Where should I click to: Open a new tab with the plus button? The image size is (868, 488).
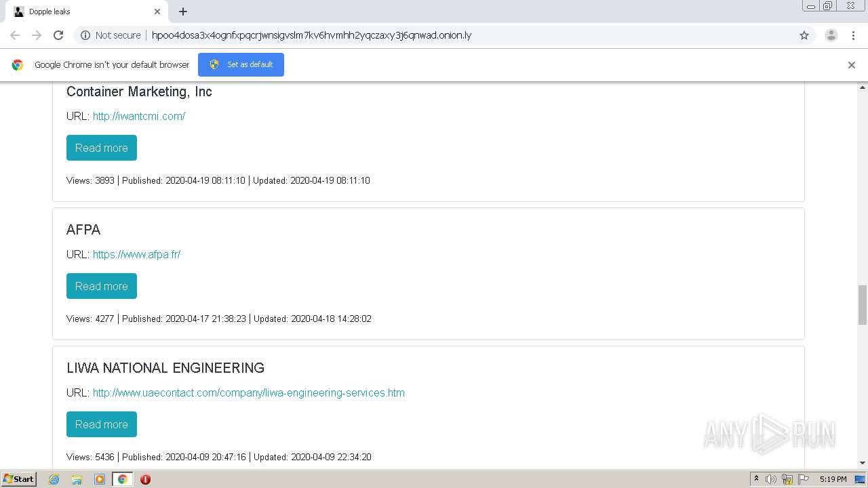click(183, 12)
